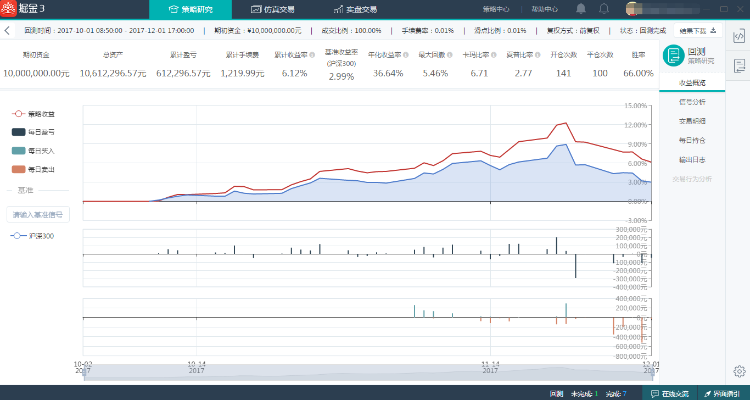Click max drawdown value 5.46%
The width and height of the screenshot is (750, 400).
tap(435, 73)
